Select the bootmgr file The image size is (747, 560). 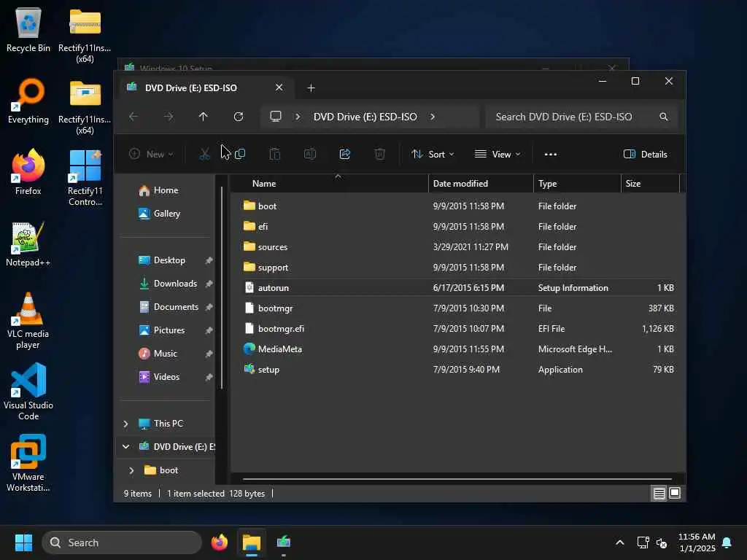pos(458,308)
